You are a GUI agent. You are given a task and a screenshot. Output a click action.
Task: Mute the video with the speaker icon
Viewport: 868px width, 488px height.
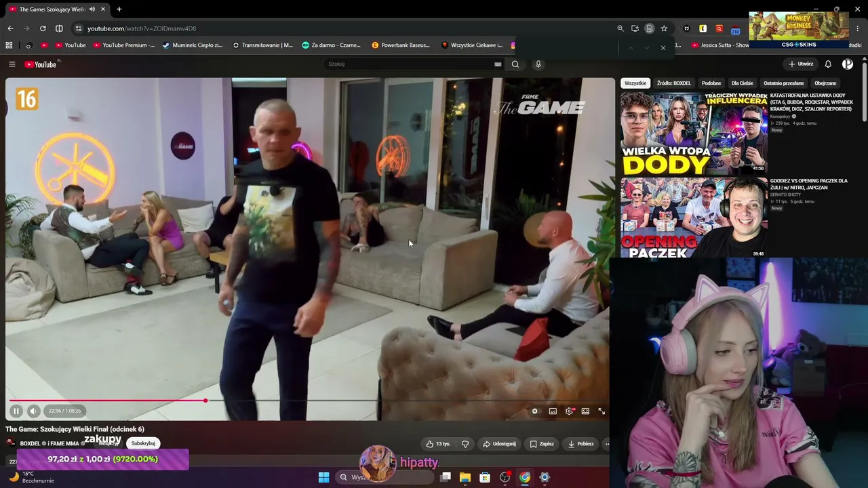[x=33, y=411]
